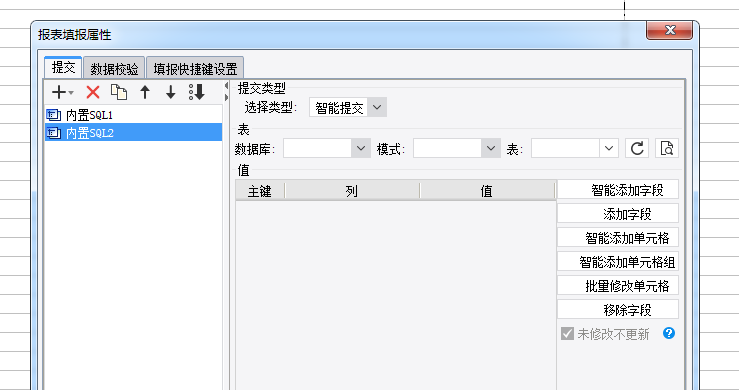Screen dimensions: 739x390
Task: Refresh the table list with reload icon
Action: click(x=637, y=148)
